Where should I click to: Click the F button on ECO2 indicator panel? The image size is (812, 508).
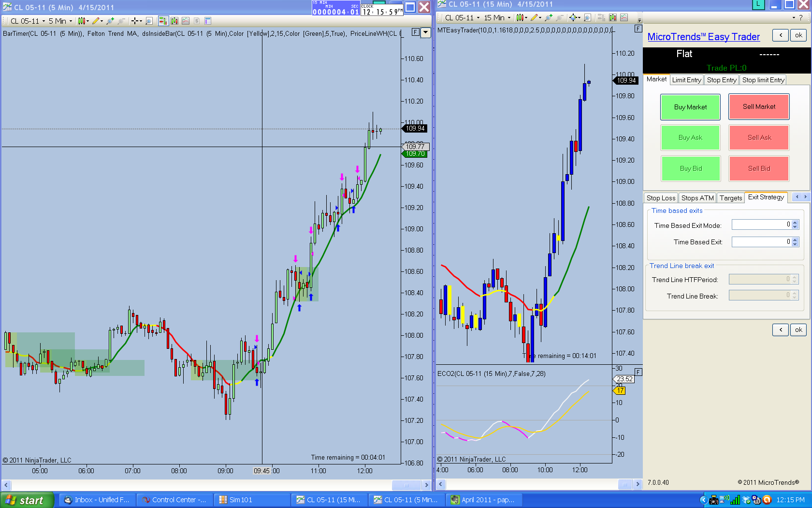pyautogui.click(x=638, y=372)
